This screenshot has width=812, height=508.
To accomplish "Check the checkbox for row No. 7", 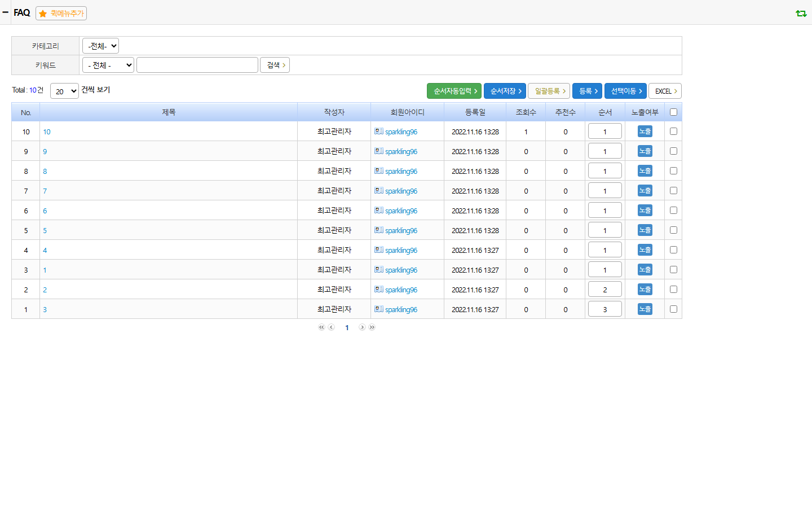I will tap(673, 190).
